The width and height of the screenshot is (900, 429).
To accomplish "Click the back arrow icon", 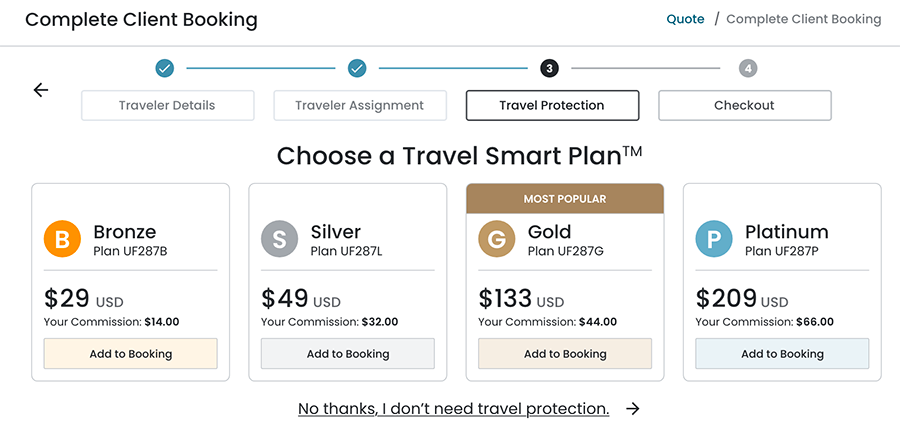I will coord(41,90).
